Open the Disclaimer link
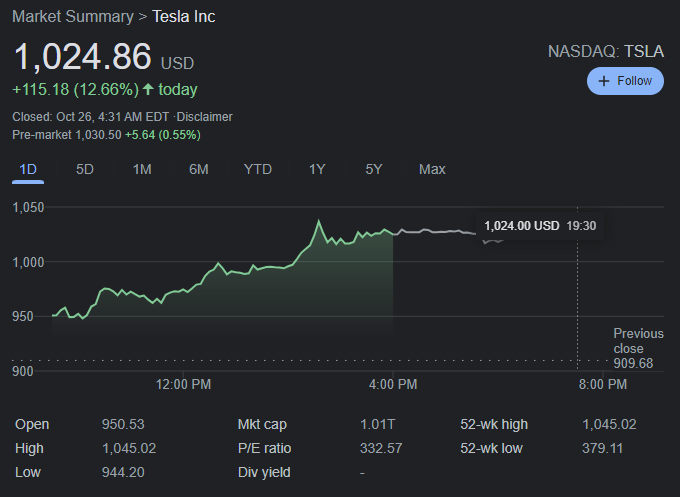 coord(204,117)
